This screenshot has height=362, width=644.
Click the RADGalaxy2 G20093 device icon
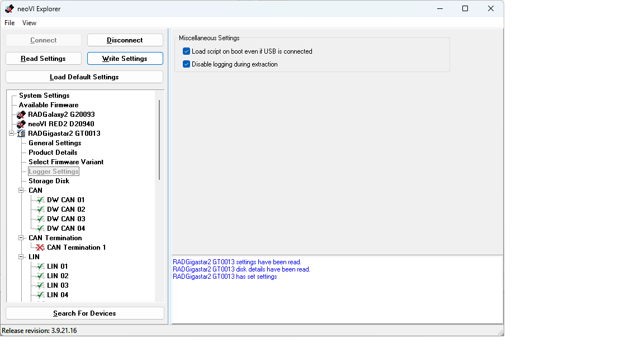coord(21,115)
